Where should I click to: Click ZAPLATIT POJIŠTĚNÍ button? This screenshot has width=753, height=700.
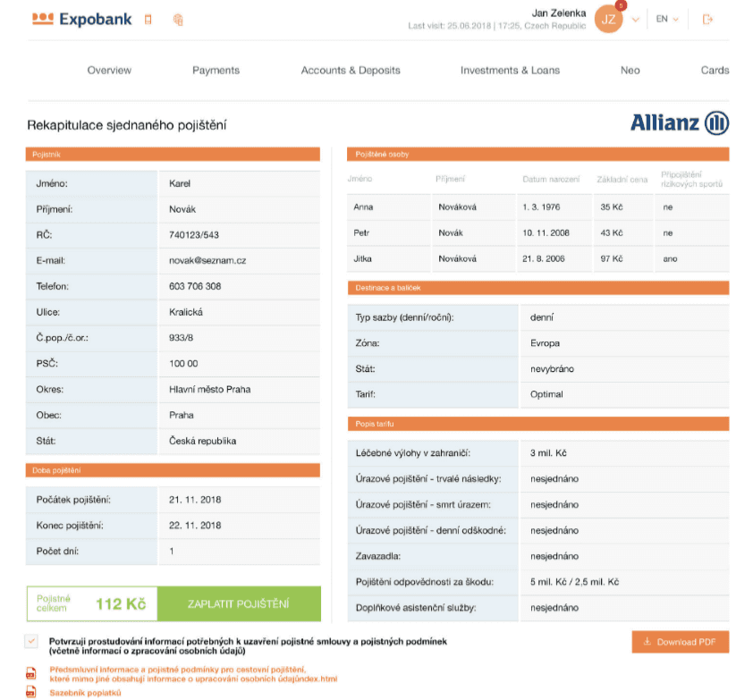coord(239,603)
